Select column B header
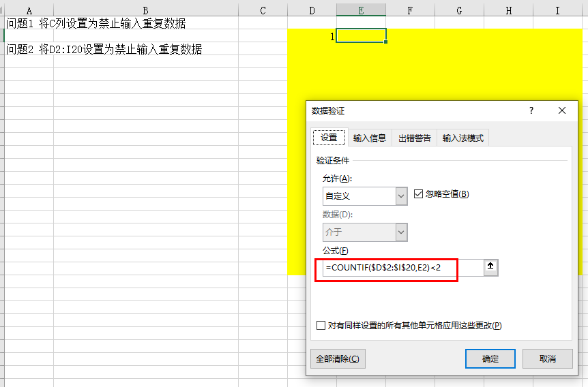Viewport: 588px width, 387px height. 146,10
